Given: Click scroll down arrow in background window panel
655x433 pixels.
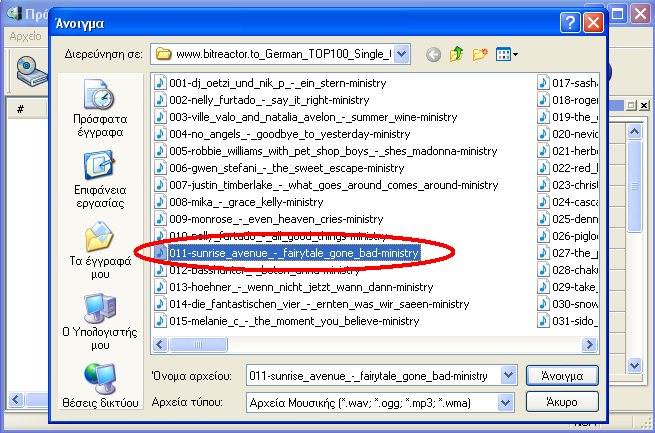Looking at the screenshot, I should pos(635,366).
